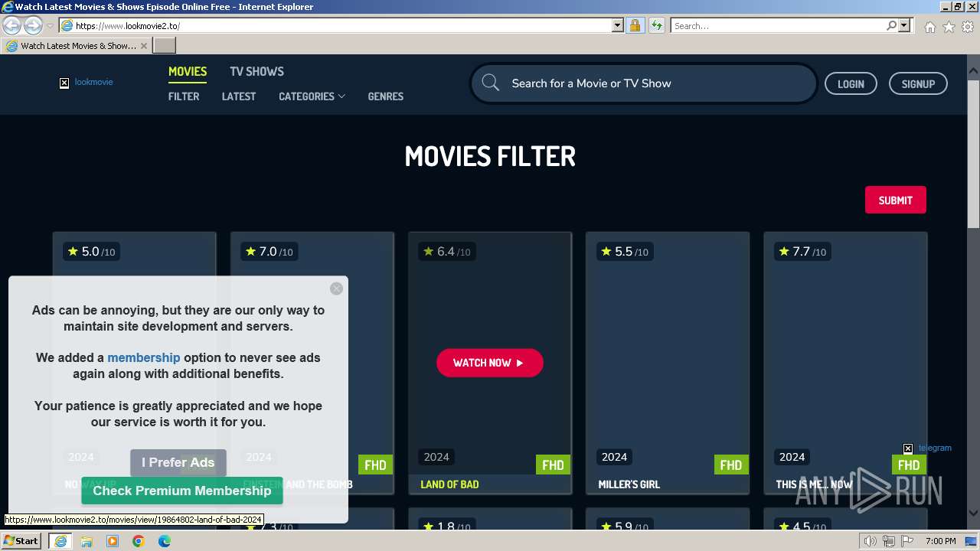Image resolution: width=980 pixels, height=551 pixels.
Task: Click the I Prefer Ads button
Action: [178, 462]
